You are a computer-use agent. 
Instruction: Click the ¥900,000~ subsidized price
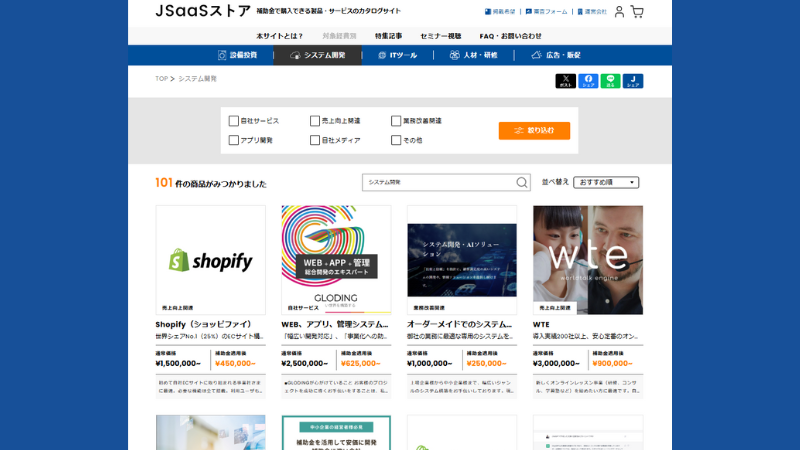click(612, 363)
